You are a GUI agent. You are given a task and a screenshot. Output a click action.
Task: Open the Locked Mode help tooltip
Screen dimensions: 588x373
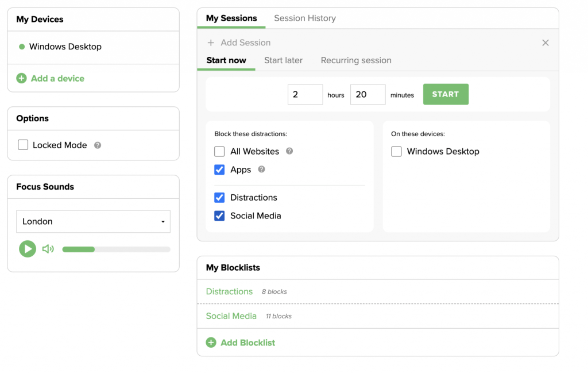pos(96,145)
